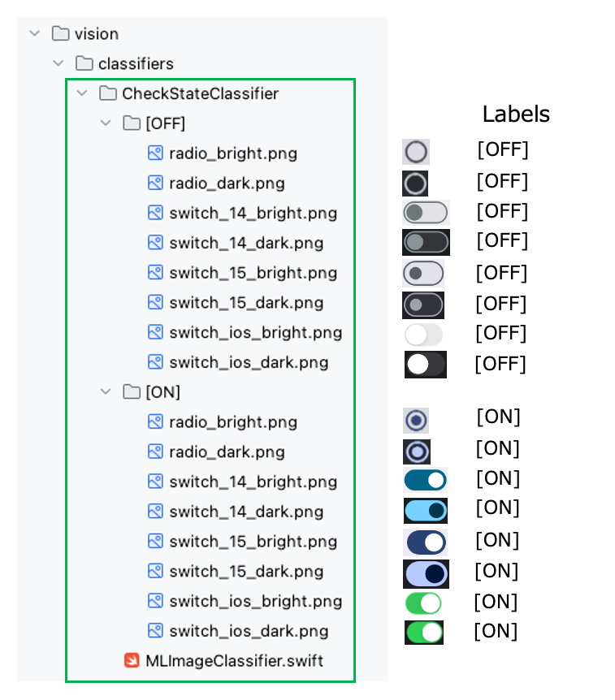This screenshot has width=615, height=700.
Task: Click the Labels heading text
Action: pos(516,114)
